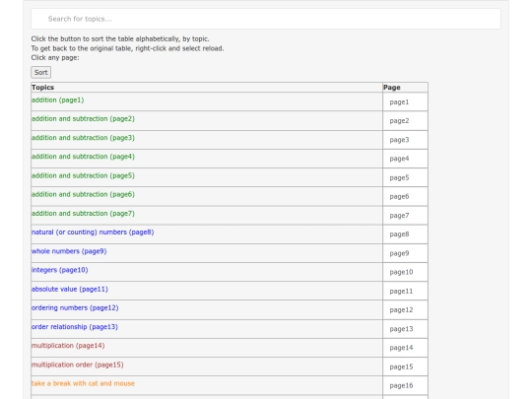532x399 pixels.
Task: Click the Sort button
Action: [x=41, y=72]
